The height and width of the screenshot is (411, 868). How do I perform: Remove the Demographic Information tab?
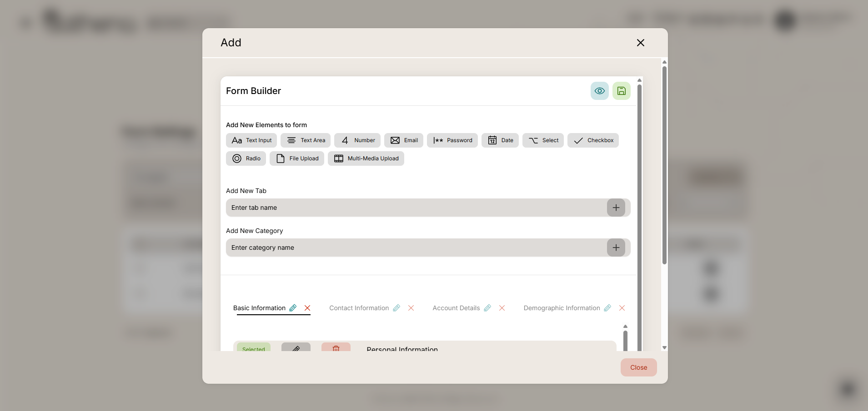622,308
